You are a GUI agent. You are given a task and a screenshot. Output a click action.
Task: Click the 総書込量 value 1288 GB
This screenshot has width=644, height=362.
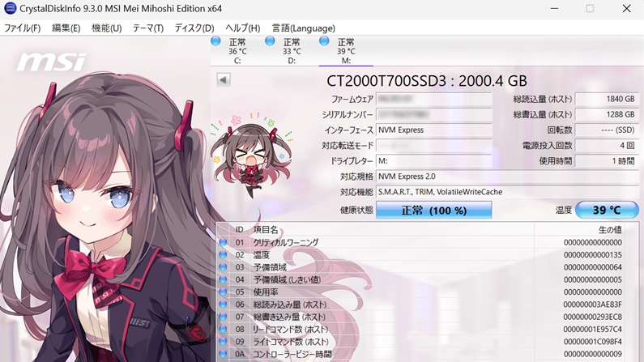607,114
